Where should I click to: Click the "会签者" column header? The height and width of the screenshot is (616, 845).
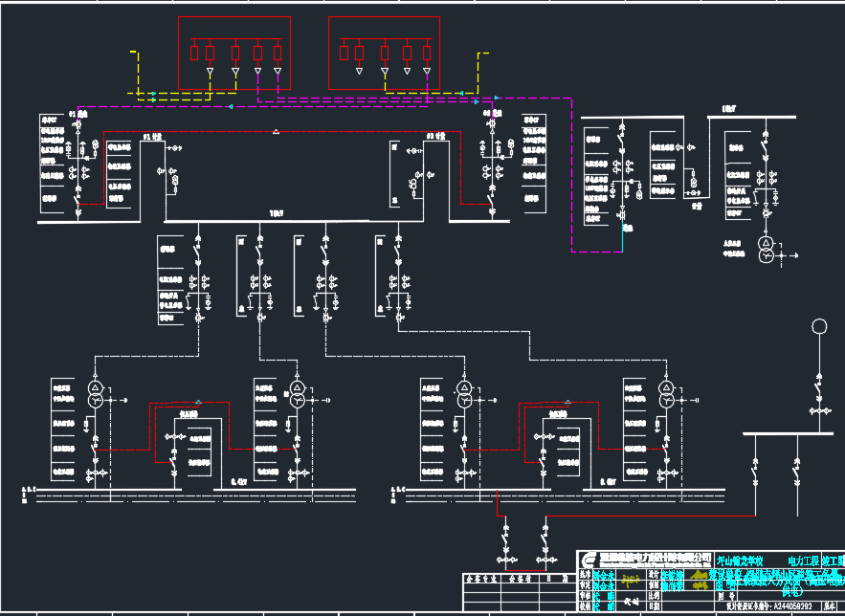coord(521,579)
